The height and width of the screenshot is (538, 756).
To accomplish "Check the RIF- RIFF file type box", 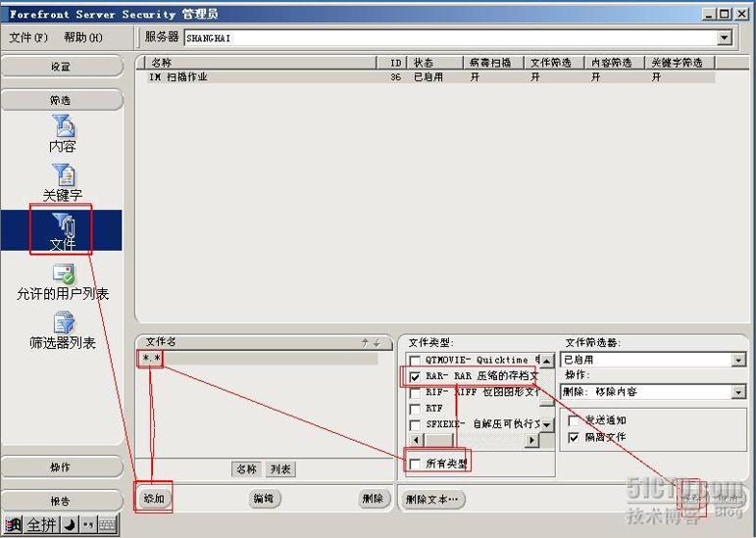I will [415, 393].
